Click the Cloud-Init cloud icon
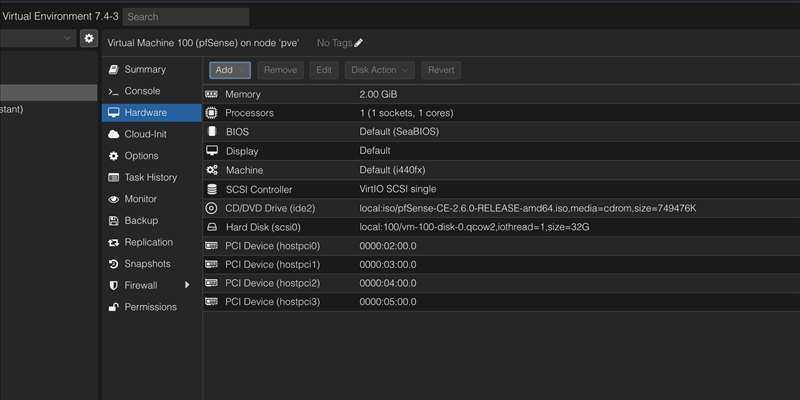Viewport: 800px width, 400px height. (113, 134)
